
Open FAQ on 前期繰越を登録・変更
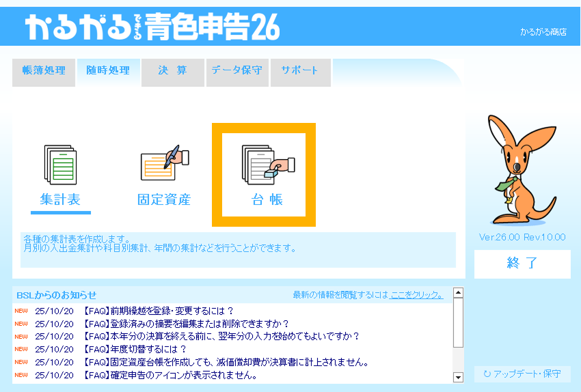159,311
